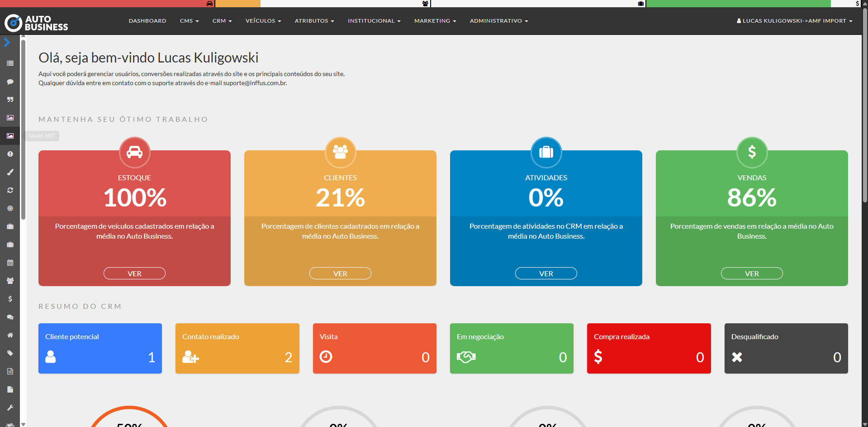This screenshot has width=868, height=427.
Task: Click the add-user icon in Contato realizado
Action: 190,357
